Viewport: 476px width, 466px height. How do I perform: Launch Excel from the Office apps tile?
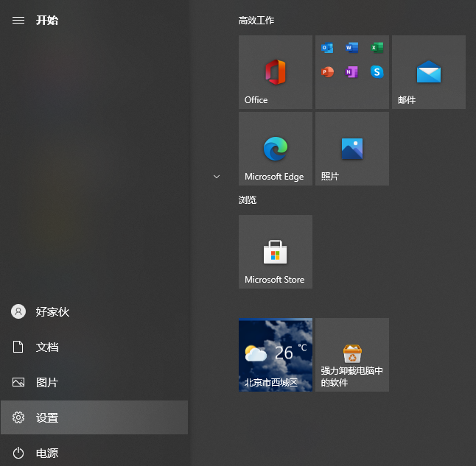coord(377,48)
